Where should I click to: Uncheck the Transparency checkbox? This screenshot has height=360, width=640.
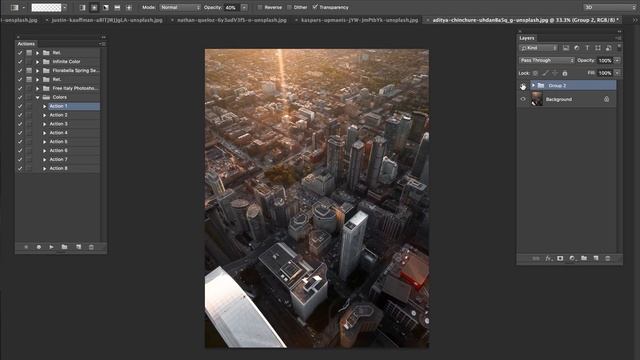[315, 7]
